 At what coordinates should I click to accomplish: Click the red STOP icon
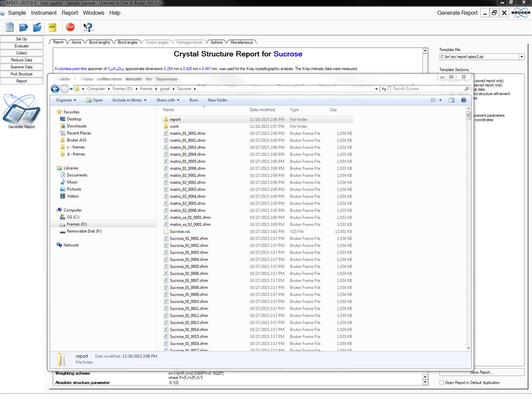70,27
